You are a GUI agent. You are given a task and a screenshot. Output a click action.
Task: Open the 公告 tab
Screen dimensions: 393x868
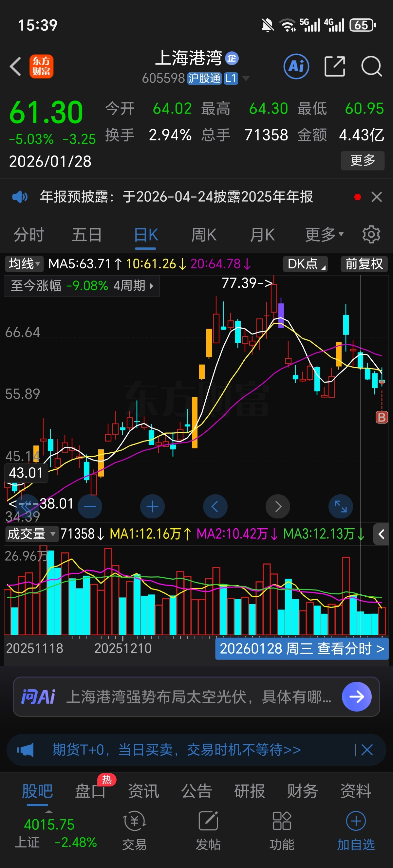point(196,791)
